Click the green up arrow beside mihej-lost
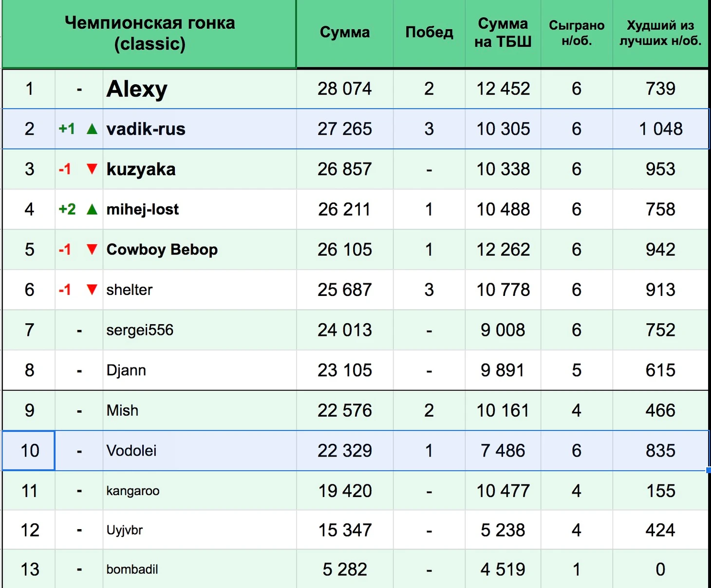The width and height of the screenshot is (711, 588). (x=92, y=210)
